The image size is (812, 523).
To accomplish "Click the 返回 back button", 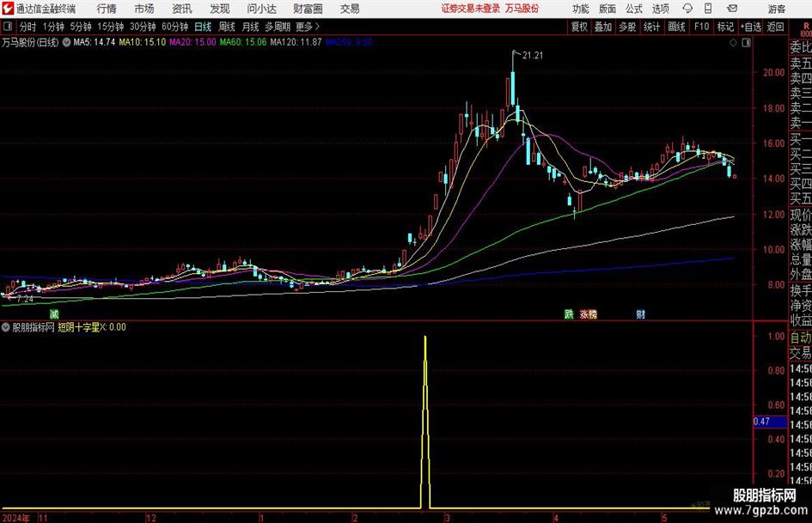I will (775, 27).
